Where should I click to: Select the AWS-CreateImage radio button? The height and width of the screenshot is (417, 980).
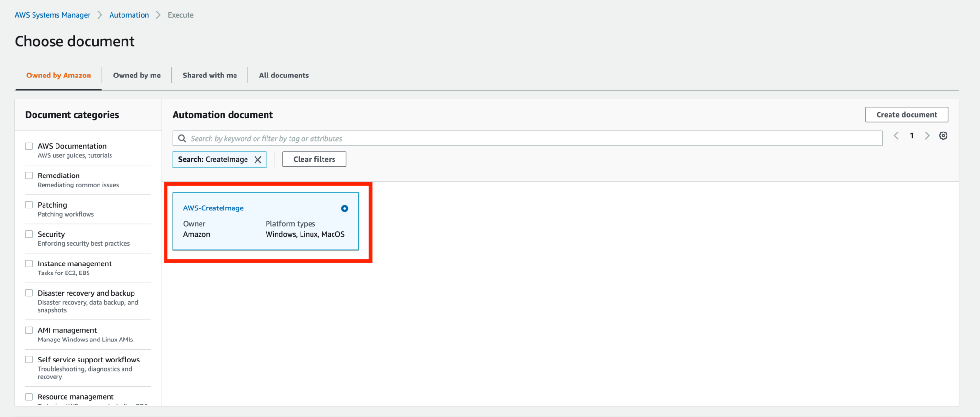coord(345,208)
